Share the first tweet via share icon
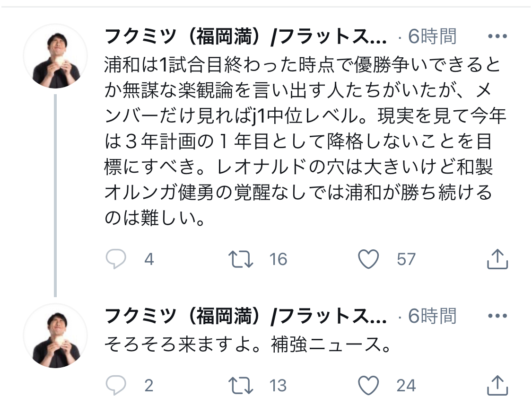 497,259
